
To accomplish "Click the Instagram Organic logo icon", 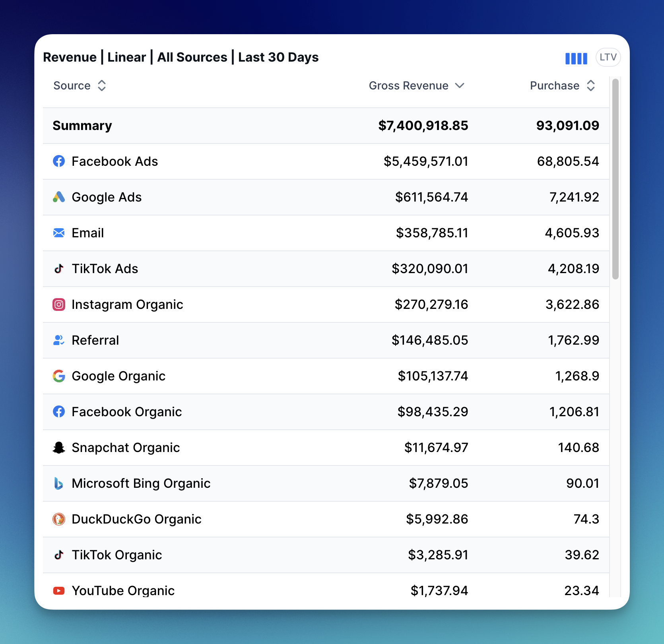I will tap(59, 305).
